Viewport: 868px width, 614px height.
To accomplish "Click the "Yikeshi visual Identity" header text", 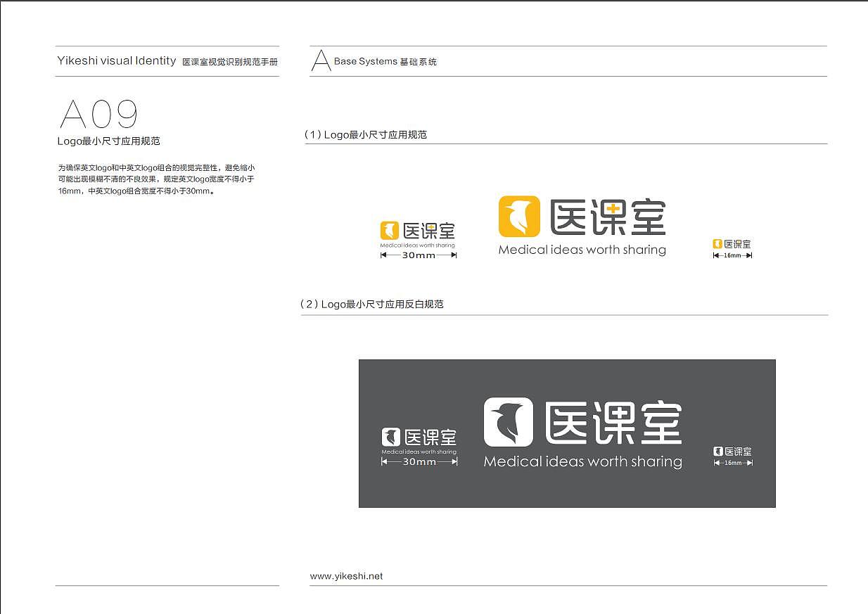I will point(117,61).
